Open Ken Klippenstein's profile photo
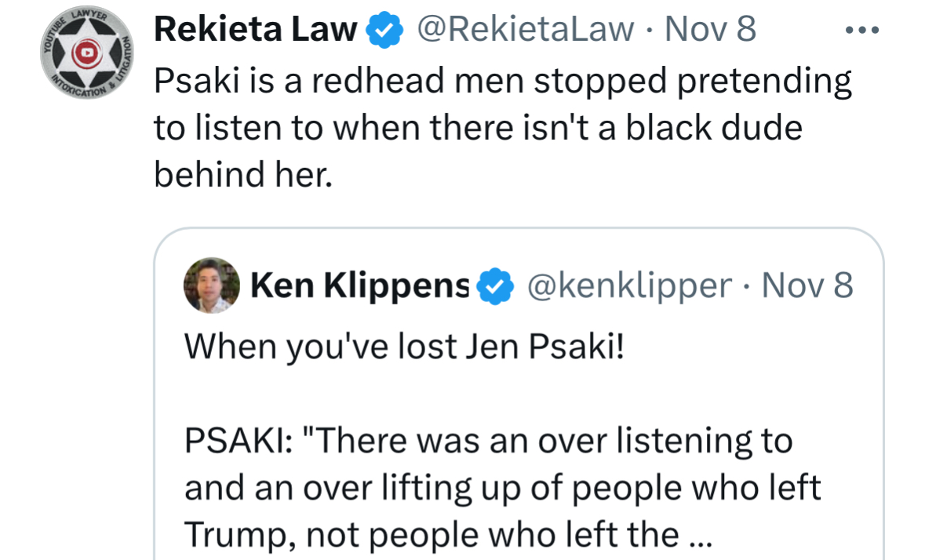The image size is (925, 560). click(x=212, y=285)
